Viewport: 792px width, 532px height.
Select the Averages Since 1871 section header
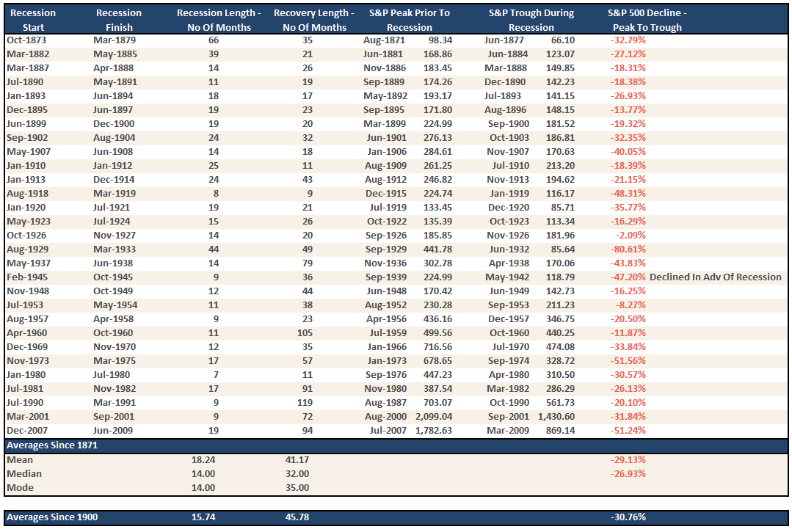(x=51, y=445)
